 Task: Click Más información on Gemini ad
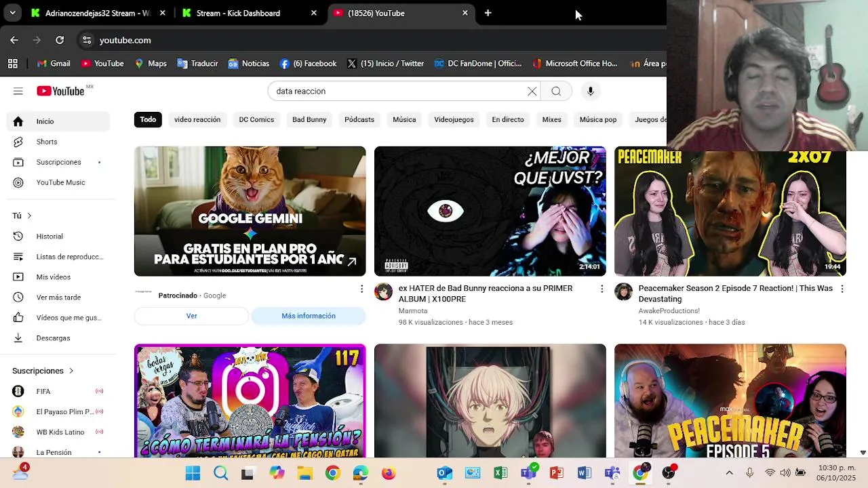(x=309, y=316)
